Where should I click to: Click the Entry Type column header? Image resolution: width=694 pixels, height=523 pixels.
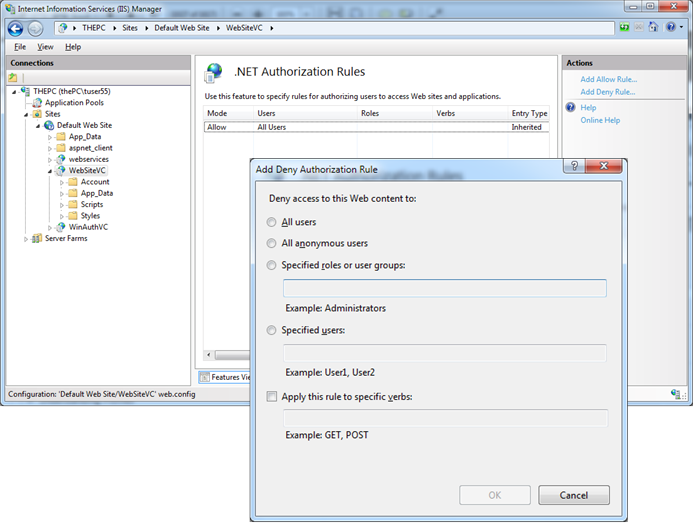pos(529,113)
